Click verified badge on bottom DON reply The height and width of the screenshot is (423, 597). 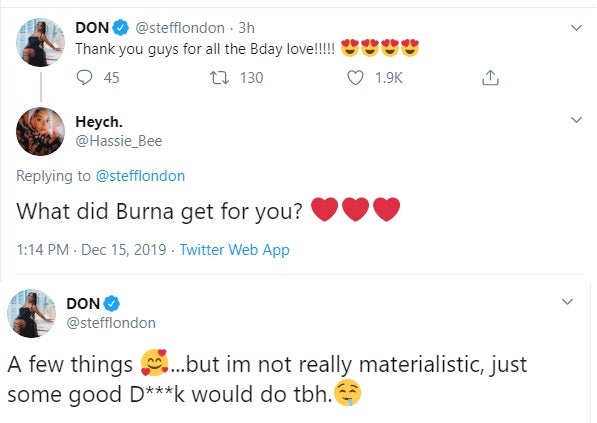coord(112,303)
